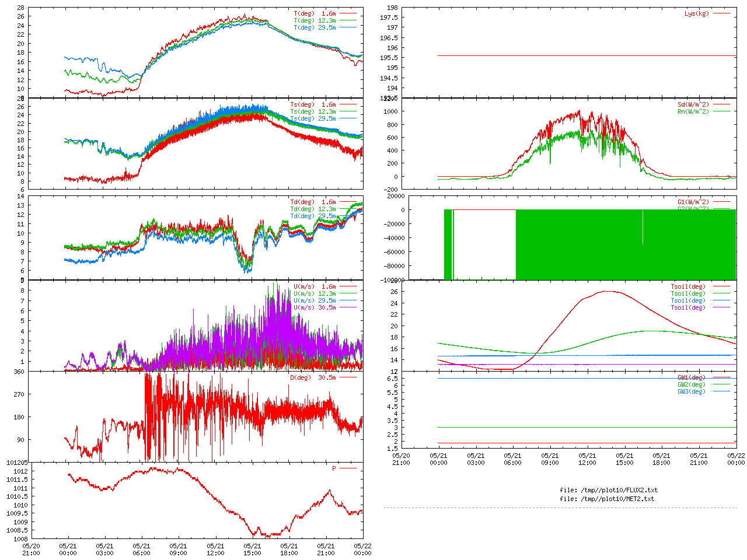Click the '195.5' tick on the Lys axis
This screenshot has width=747, height=560.
(389, 58)
